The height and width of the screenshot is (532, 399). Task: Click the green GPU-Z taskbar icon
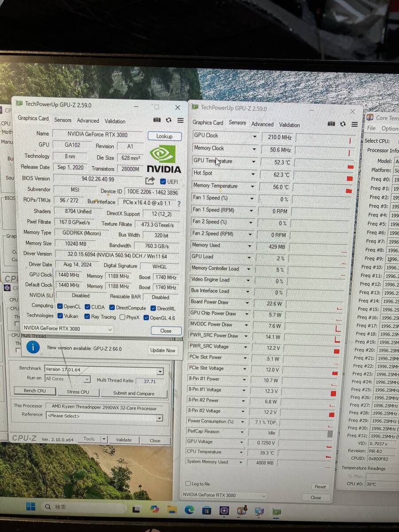[x=277, y=512]
